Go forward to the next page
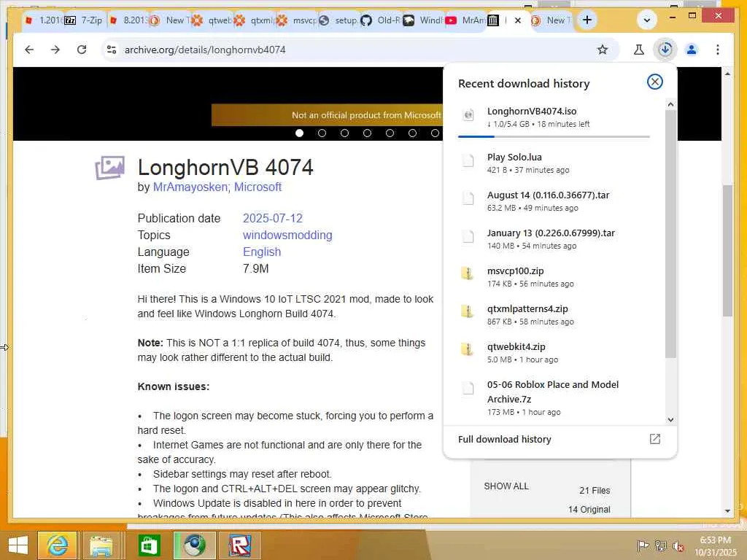The width and height of the screenshot is (747, 560). pos(55,50)
